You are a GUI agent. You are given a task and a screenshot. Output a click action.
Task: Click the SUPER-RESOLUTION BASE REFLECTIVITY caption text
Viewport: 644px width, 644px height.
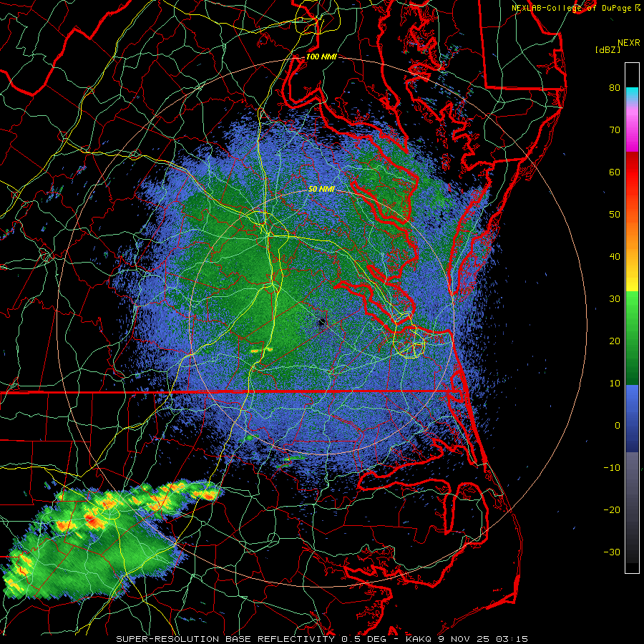click(225, 639)
